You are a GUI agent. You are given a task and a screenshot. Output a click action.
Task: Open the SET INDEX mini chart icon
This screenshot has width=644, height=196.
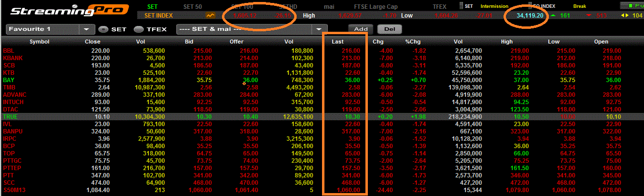(211, 16)
